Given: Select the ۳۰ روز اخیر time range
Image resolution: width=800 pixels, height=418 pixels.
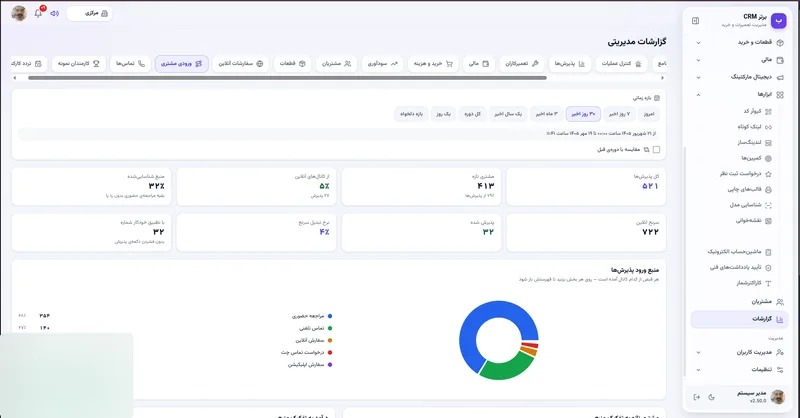Looking at the screenshot, I should pyautogui.click(x=583, y=114).
